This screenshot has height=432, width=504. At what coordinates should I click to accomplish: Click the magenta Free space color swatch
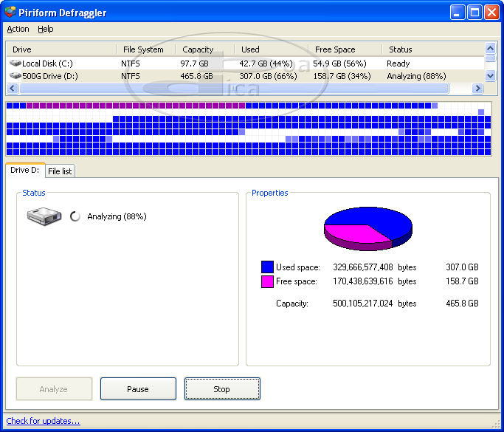pos(267,281)
